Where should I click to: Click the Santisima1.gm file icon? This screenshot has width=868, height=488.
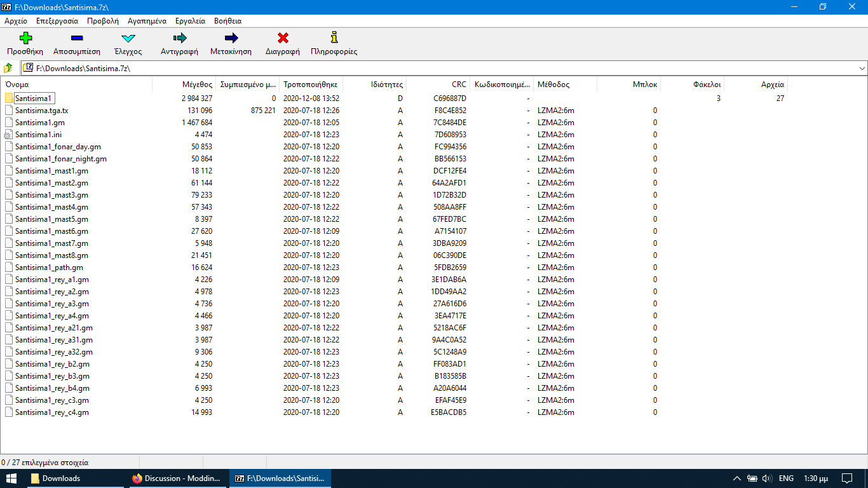(x=8, y=123)
